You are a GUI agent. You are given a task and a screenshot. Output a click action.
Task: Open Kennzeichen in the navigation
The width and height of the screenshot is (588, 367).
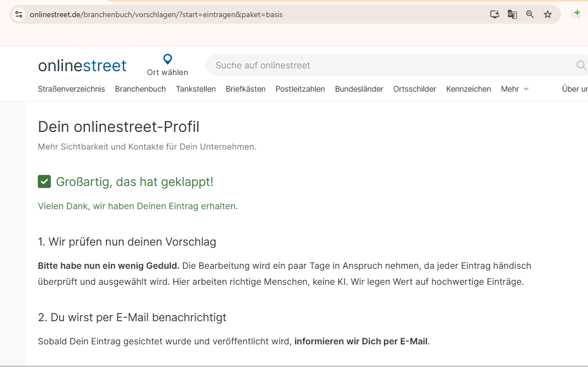click(x=468, y=89)
